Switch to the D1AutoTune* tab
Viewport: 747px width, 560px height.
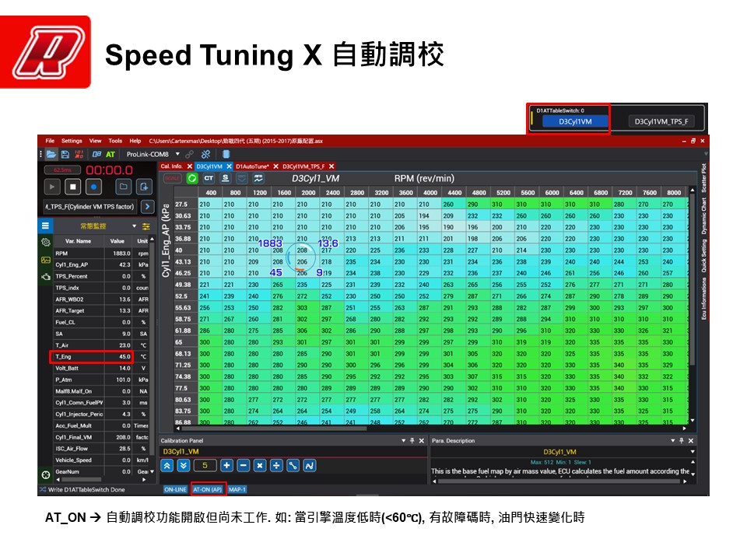tap(252, 166)
